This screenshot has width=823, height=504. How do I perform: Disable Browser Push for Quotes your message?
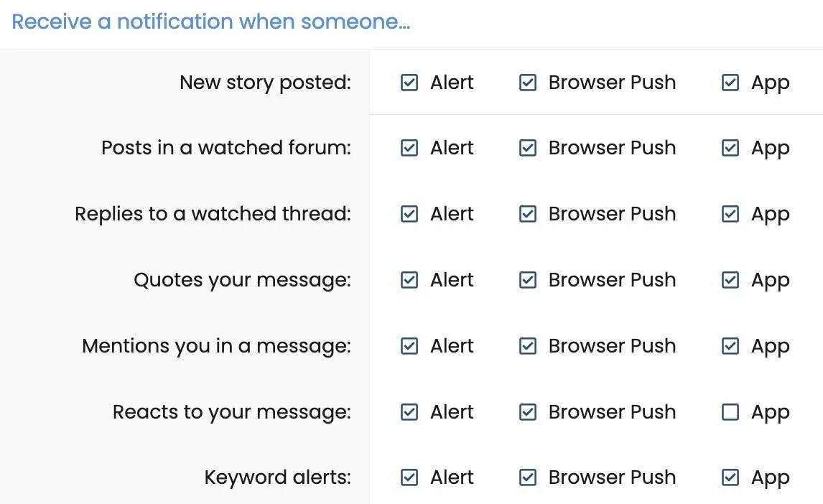click(x=527, y=280)
